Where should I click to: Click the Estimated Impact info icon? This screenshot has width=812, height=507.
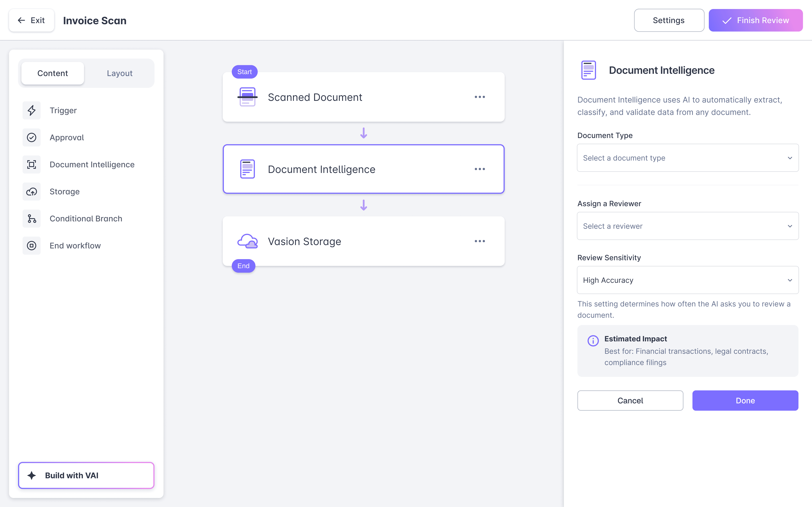point(593,340)
